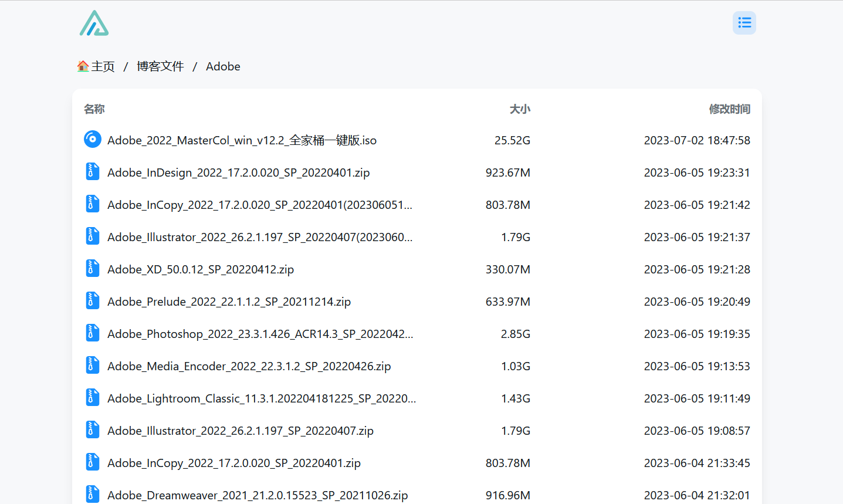The height and width of the screenshot is (504, 843).
Task: Click zip icon beside InCopy_2022 20220401.zip file
Action: (93, 462)
